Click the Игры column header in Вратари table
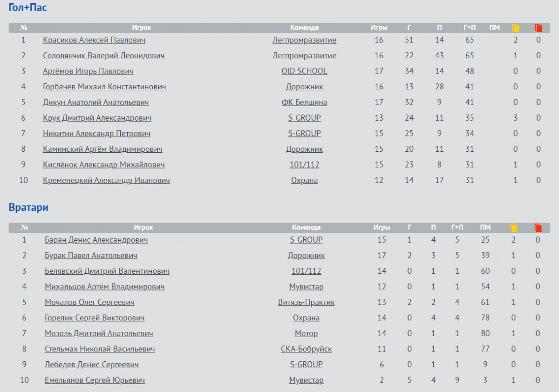Screen dimensions: 559x392 382,228
